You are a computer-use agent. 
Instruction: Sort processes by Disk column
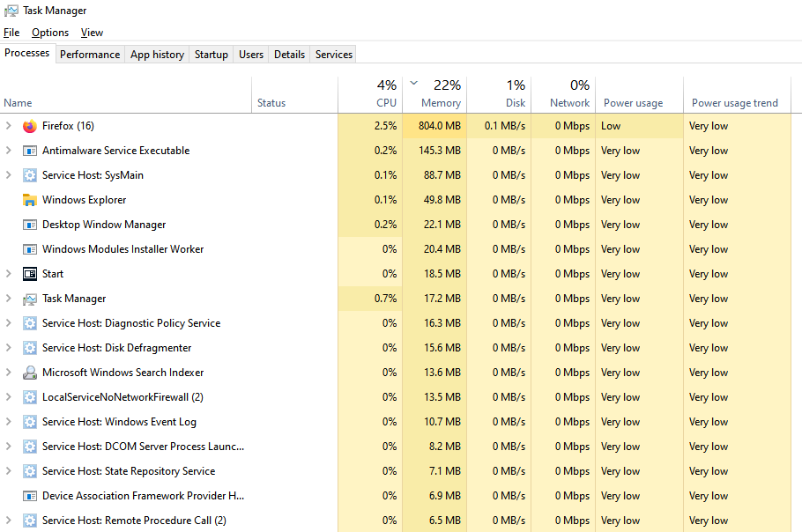pos(499,95)
